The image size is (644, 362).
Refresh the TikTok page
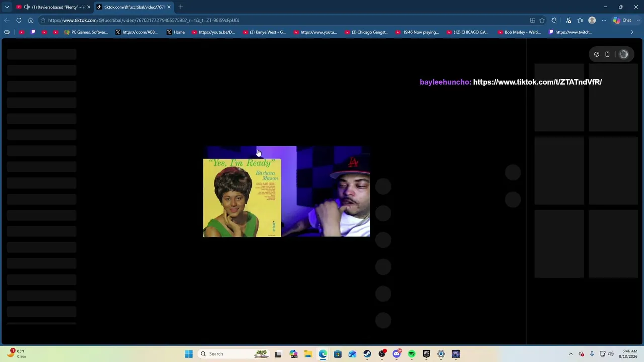tap(19, 20)
